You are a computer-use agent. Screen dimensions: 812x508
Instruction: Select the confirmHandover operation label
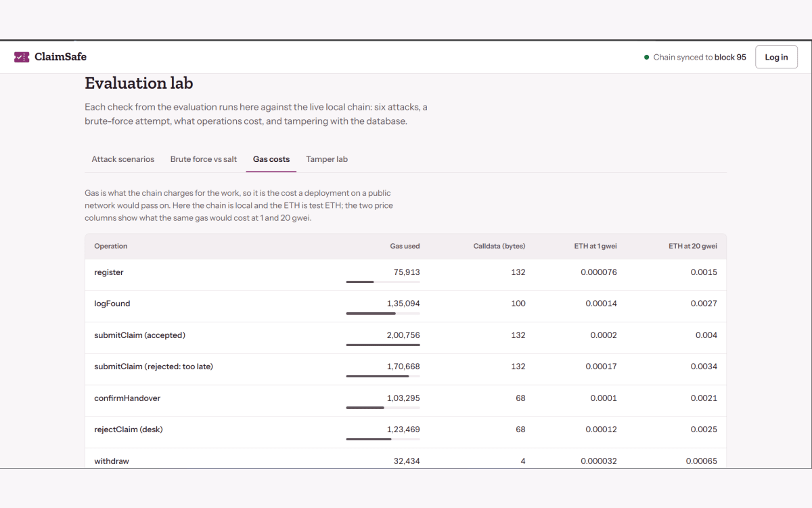127,398
